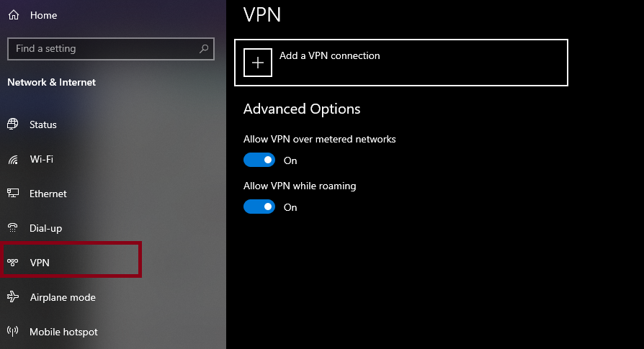The image size is (644, 349).
Task: Click the Ethernet monitor icon
Action: point(13,194)
